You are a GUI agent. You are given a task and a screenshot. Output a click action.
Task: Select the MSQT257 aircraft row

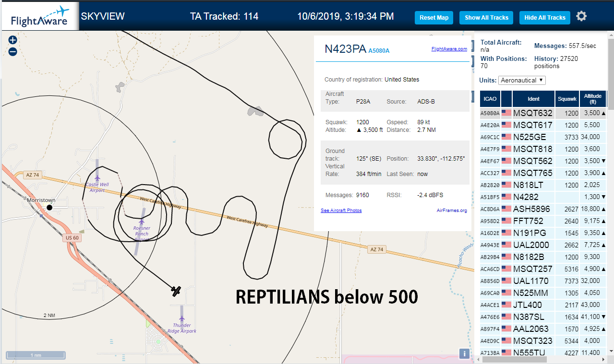pos(543,269)
